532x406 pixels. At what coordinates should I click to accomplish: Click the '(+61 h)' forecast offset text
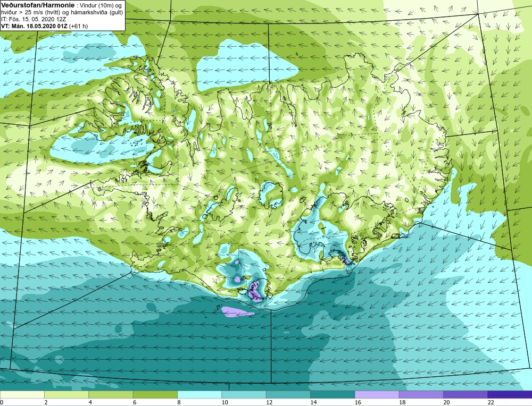pos(78,26)
